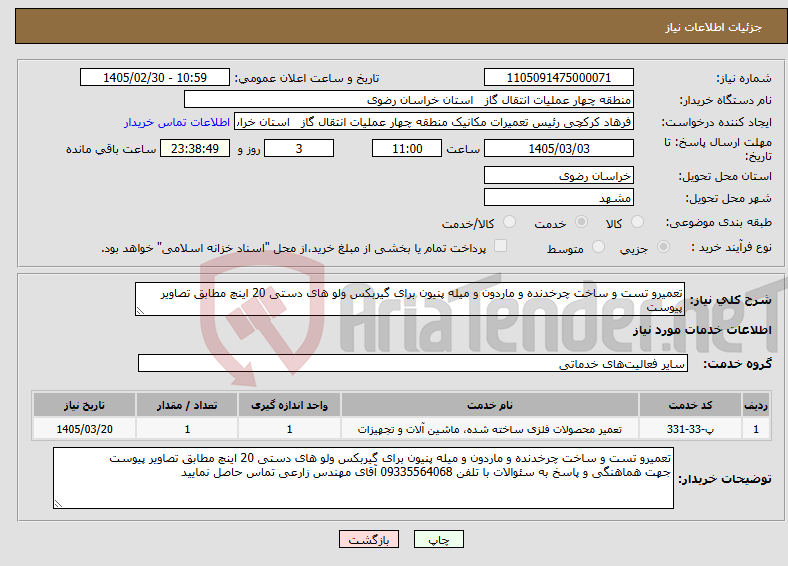Click the تعداد / مقدار column header
Viewport: 788px width, 566px height.
(x=187, y=405)
